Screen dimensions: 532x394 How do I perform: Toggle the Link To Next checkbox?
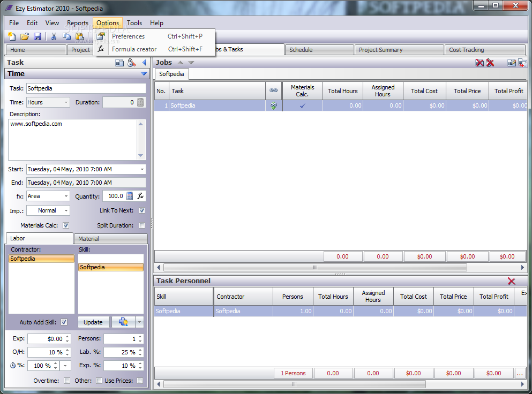click(142, 210)
